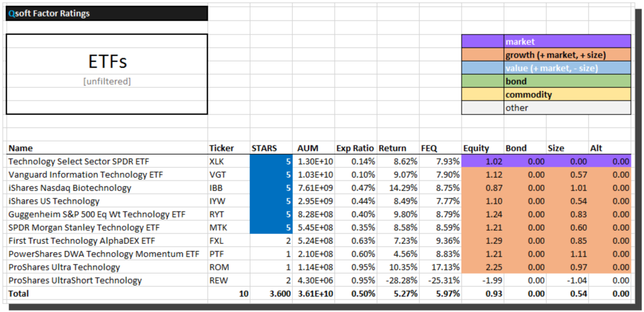Select ProShares UltraShort Technology name cell

[107, 280]
